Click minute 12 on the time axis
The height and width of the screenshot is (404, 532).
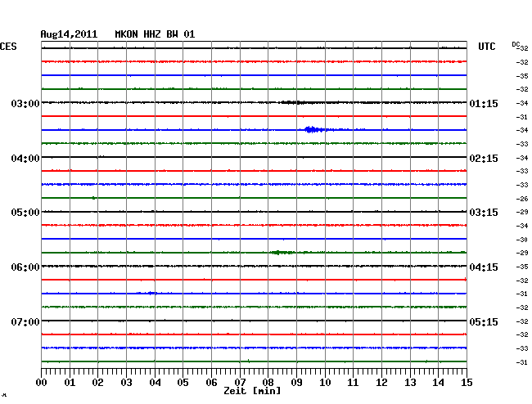[381, 383]
